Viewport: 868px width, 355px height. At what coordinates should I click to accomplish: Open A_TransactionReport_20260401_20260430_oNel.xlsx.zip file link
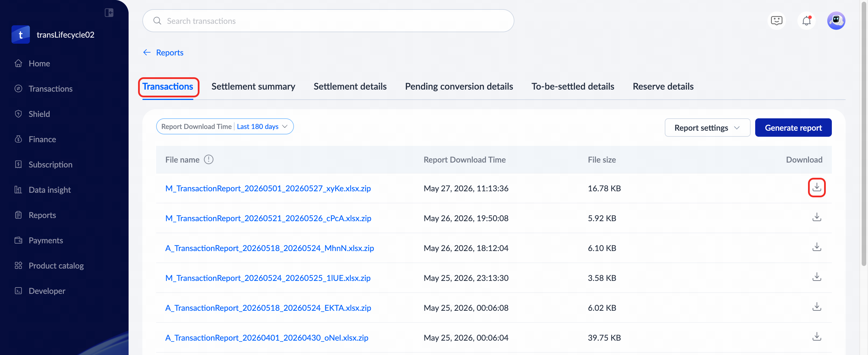pos(267,338)
